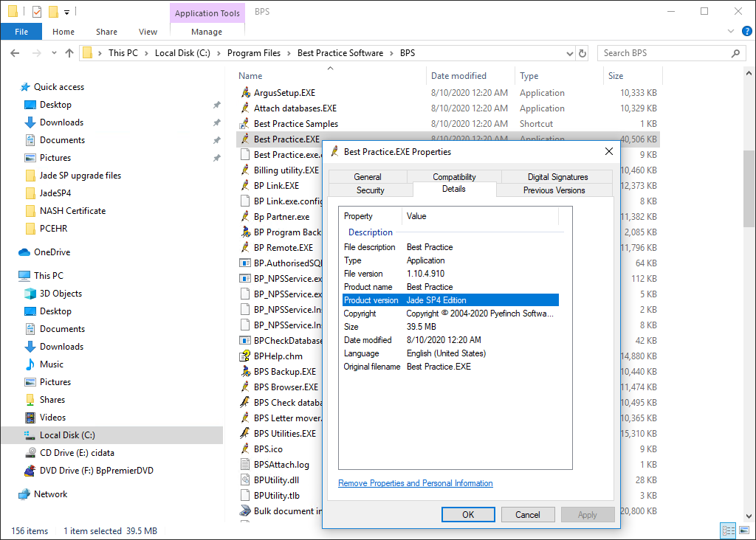The width and height of the screenshot is (756, 540).
Task: Switch to the Compatibility tab
Action: point(454,177)
